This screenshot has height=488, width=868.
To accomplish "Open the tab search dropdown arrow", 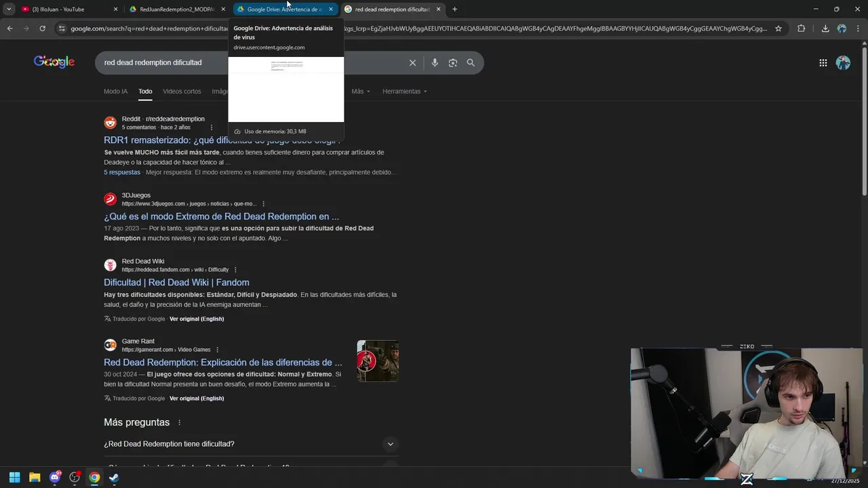I will click(x=9, y=9).
